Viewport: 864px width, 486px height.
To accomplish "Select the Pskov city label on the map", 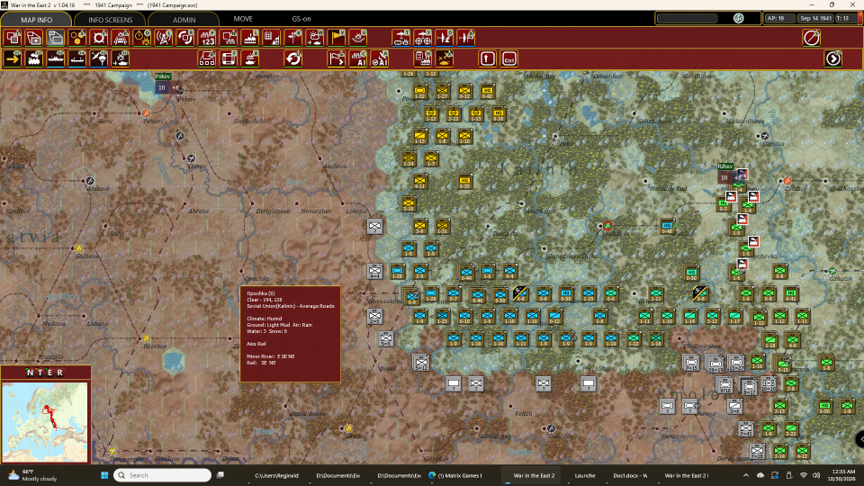I will click(x=163, y=77).
